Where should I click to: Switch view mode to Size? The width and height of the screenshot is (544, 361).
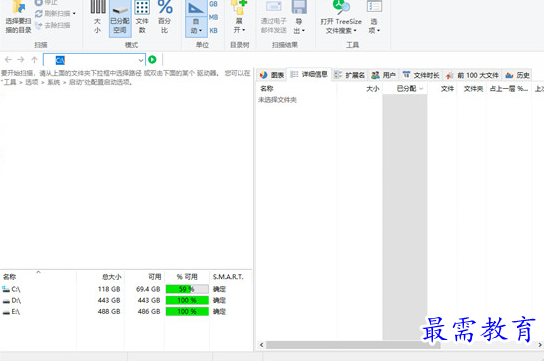click(x=97, y=17)
